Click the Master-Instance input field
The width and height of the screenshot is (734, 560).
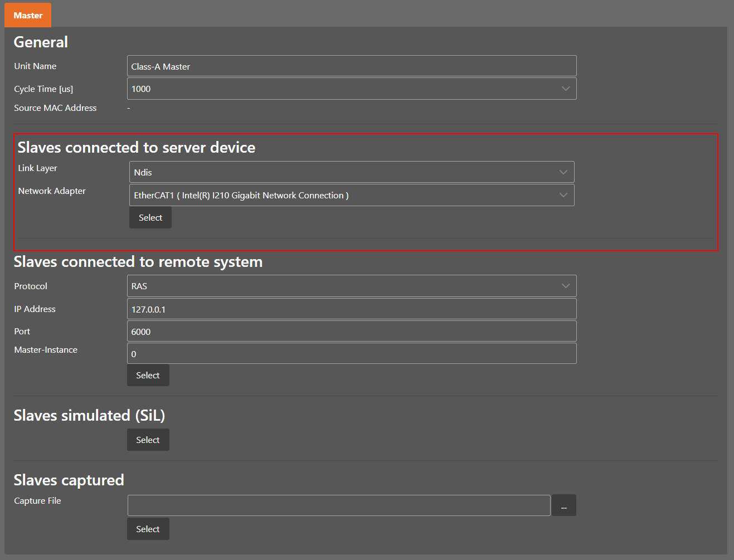coord(351,353)
